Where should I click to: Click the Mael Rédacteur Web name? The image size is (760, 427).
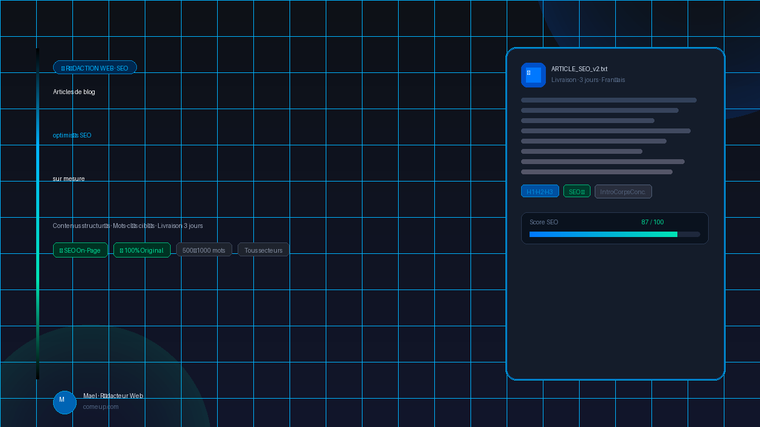pyautogui.click(x=114, y=396)
